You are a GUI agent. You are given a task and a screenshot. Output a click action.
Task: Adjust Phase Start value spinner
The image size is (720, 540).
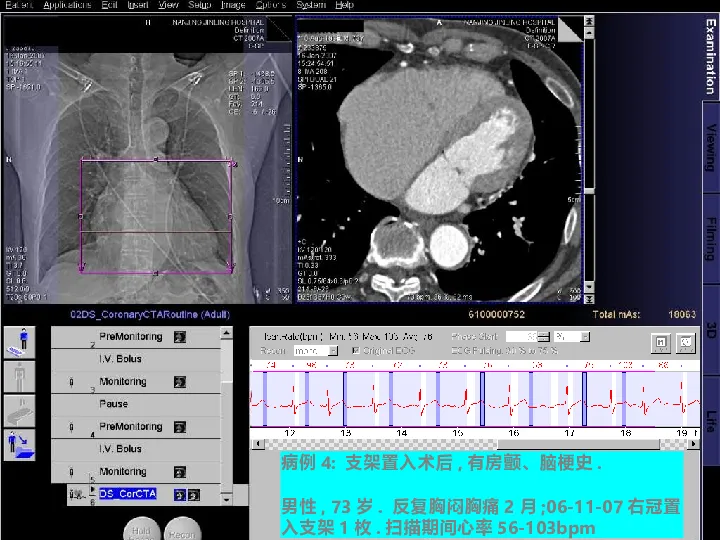[x=544, y=337]
